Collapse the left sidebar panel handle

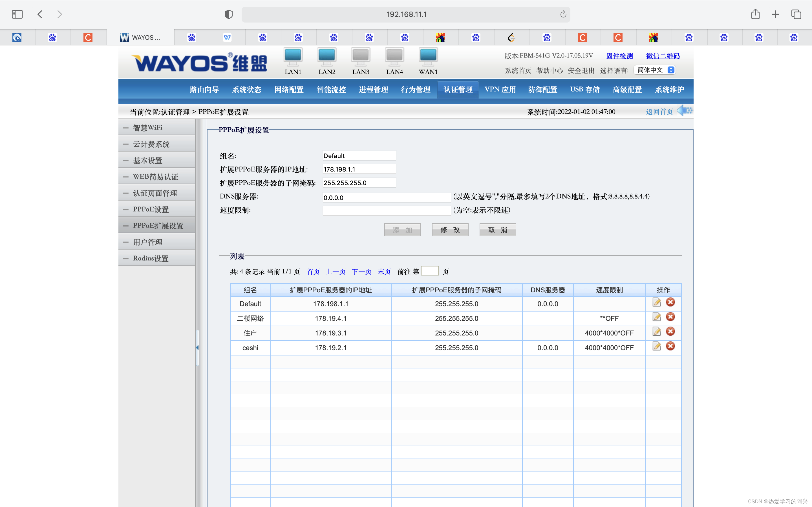pyautogui.click(x=197, y=348)
